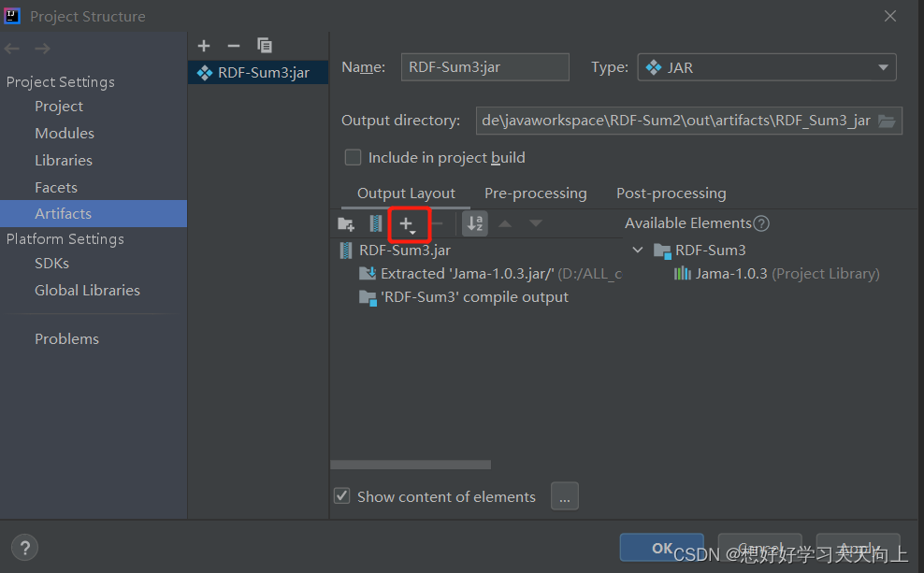This screenshot has width=924, height=573.
Task: Browse for the output directory folder
Action: coord(887,121)
